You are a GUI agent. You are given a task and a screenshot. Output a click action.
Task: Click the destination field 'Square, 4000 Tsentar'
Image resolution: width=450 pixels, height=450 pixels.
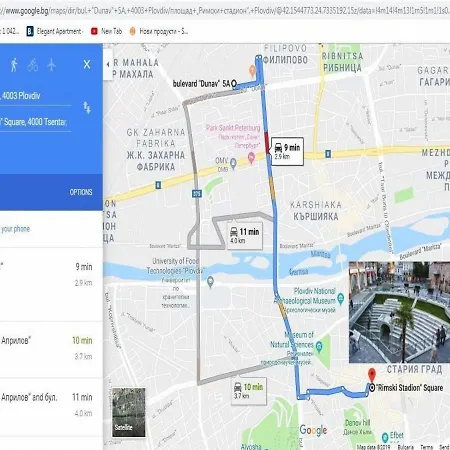point(35,123)
